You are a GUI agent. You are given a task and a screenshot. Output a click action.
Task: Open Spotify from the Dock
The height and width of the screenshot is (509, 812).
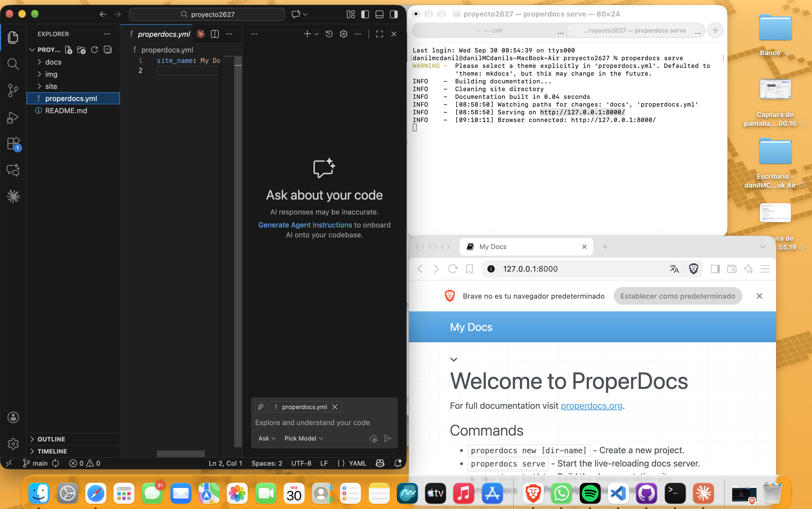click(590, 494)
